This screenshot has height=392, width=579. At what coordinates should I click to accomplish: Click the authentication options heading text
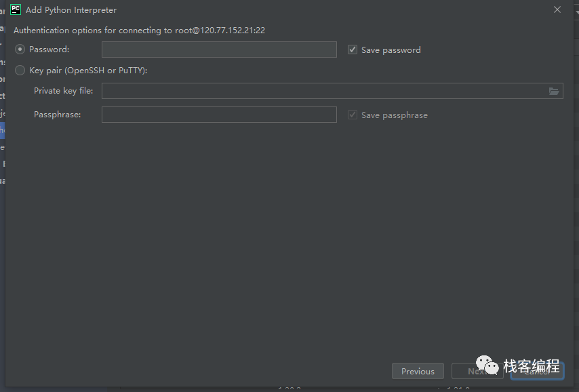pos(139,31)
